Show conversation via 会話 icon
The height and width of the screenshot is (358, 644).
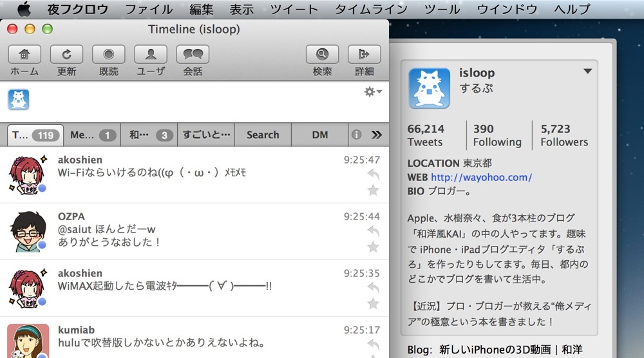(193, 54)
